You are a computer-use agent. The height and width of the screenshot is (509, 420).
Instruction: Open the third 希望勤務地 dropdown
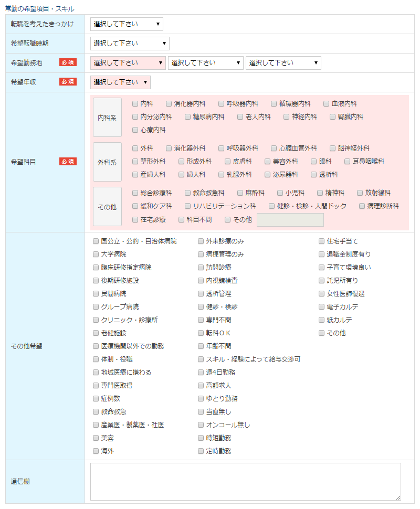click(283, 63)
